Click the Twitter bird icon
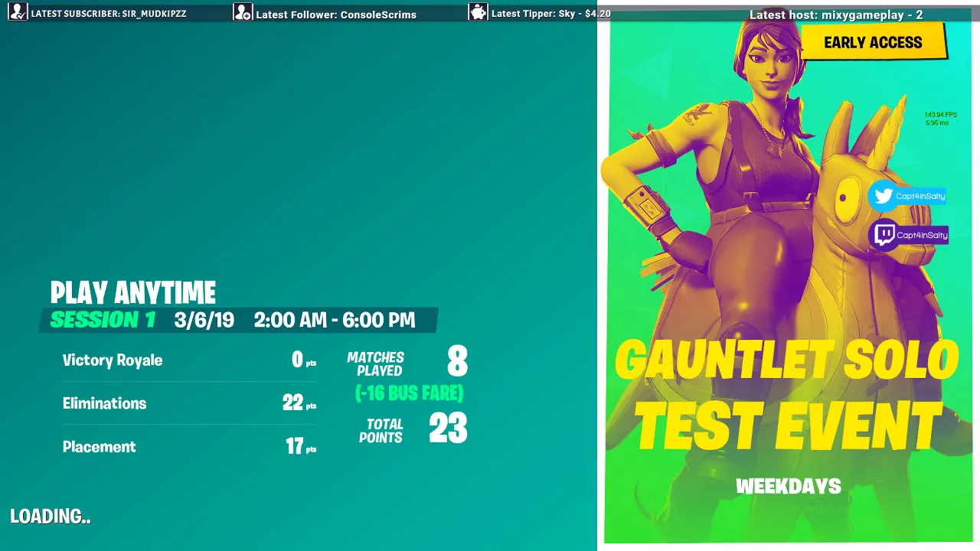The width and height of the screenshot is (980, 551). click(884, 196)
